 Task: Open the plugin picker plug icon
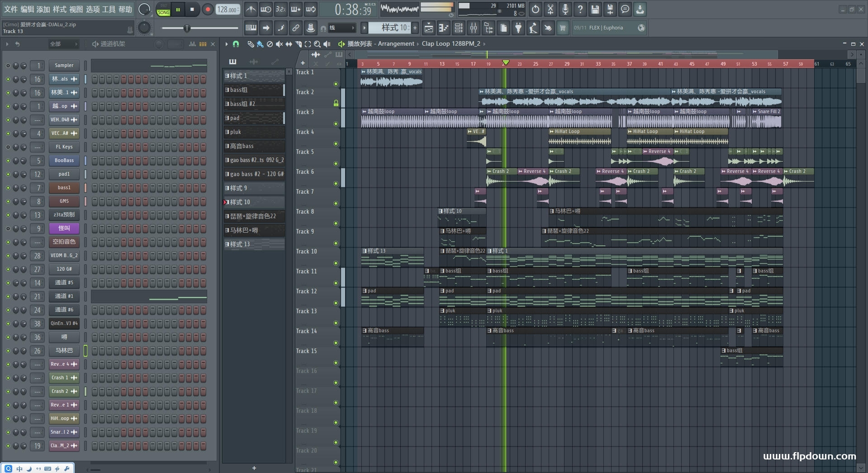point(518,28)
